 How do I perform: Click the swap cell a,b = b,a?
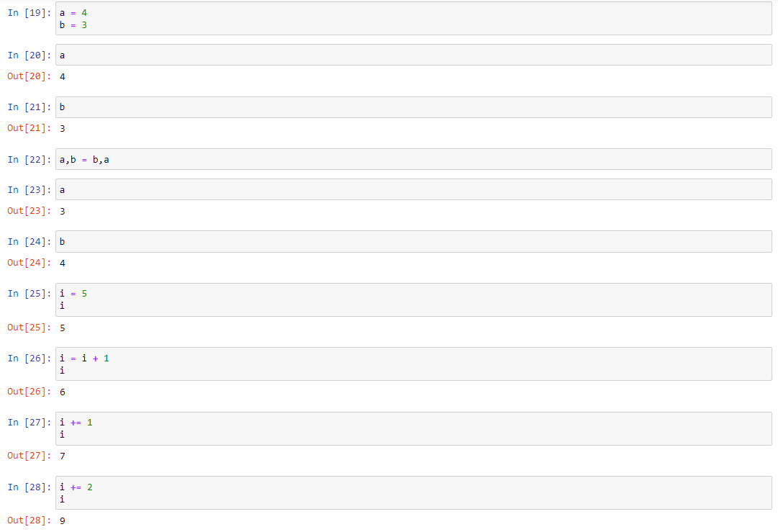413,159
